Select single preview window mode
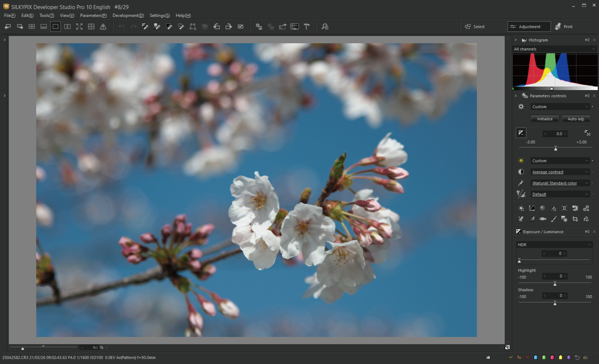Image resolution: width=599 pixels, height=364 pixels. (x=56, y=27)
